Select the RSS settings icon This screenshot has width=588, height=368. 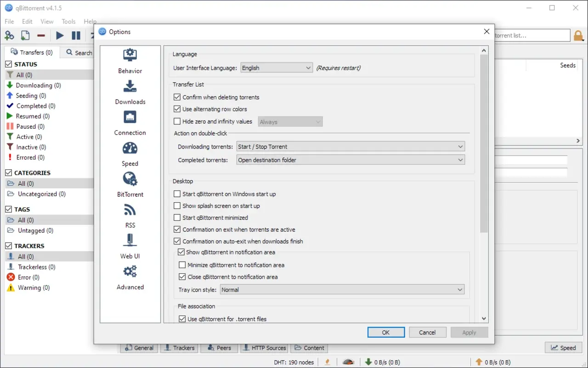point(130,211)
